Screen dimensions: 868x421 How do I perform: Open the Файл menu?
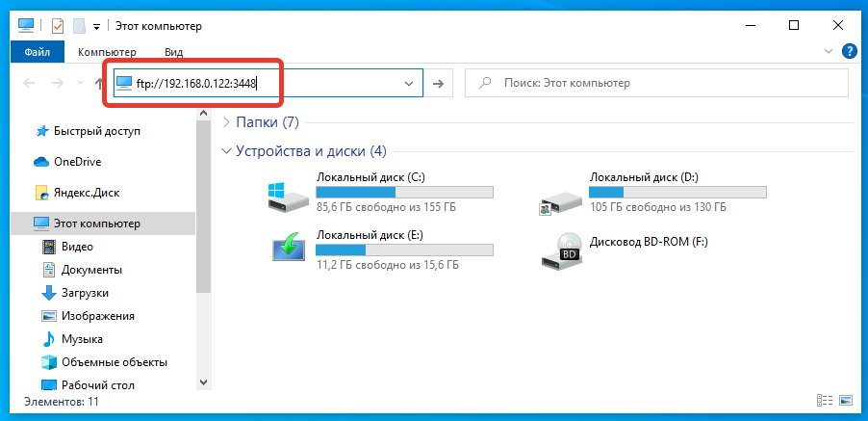coord(38,52)
